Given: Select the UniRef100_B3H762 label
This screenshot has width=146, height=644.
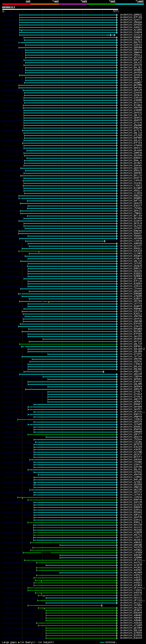Looking at the screenshot, I should (x=131, y=382).
